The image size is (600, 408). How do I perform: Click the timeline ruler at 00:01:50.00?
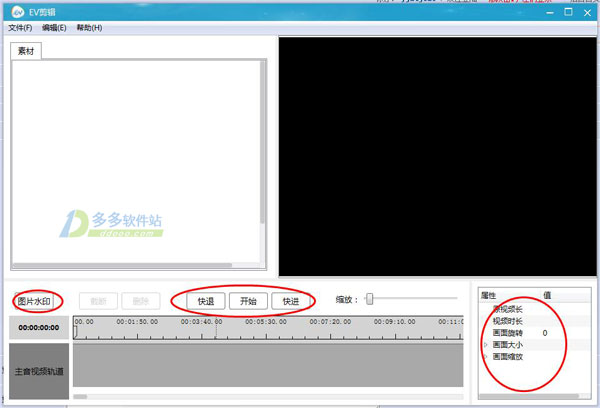pos(137,322)
